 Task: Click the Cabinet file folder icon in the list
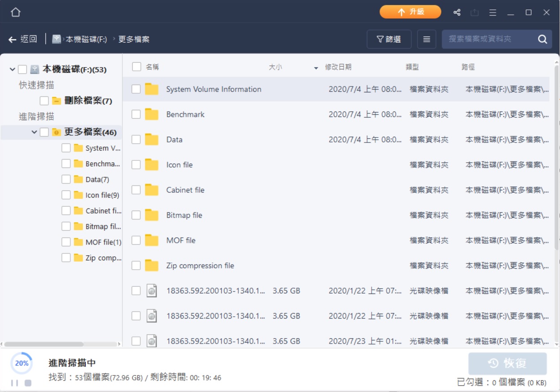[152, 190]
